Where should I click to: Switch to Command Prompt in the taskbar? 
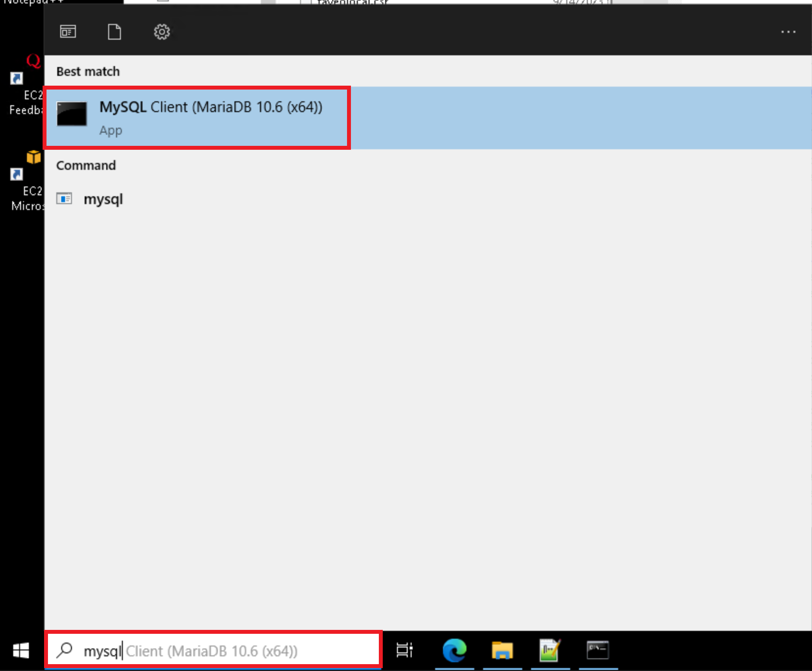[598, 650]
